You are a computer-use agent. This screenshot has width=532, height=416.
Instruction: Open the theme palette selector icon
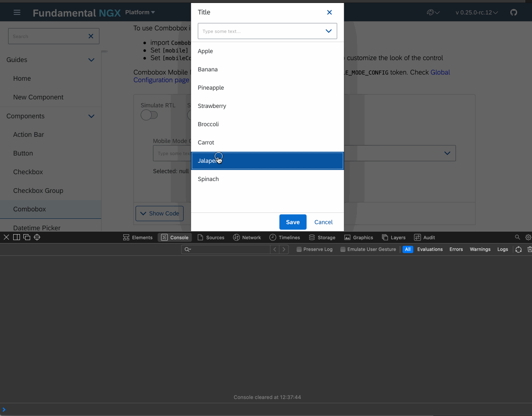point(433,12)
